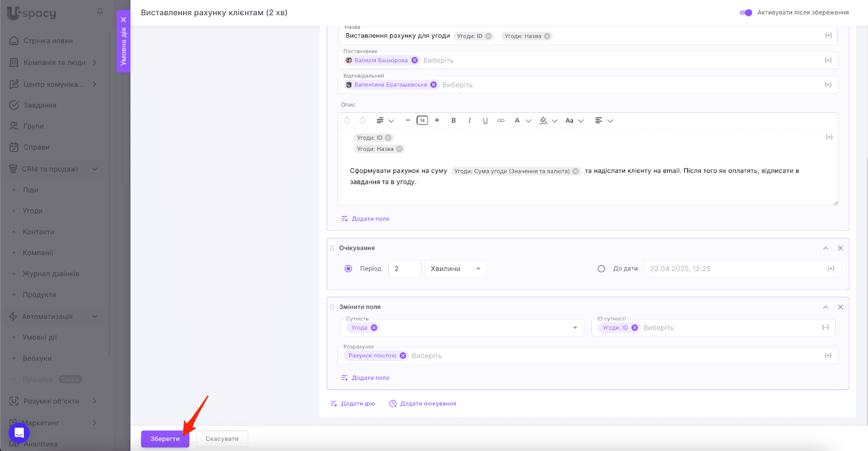This screenshot has height=451, width=868.
Task: Open the Хвилини time unit dropdown
Action: click(x=455, y=269)
